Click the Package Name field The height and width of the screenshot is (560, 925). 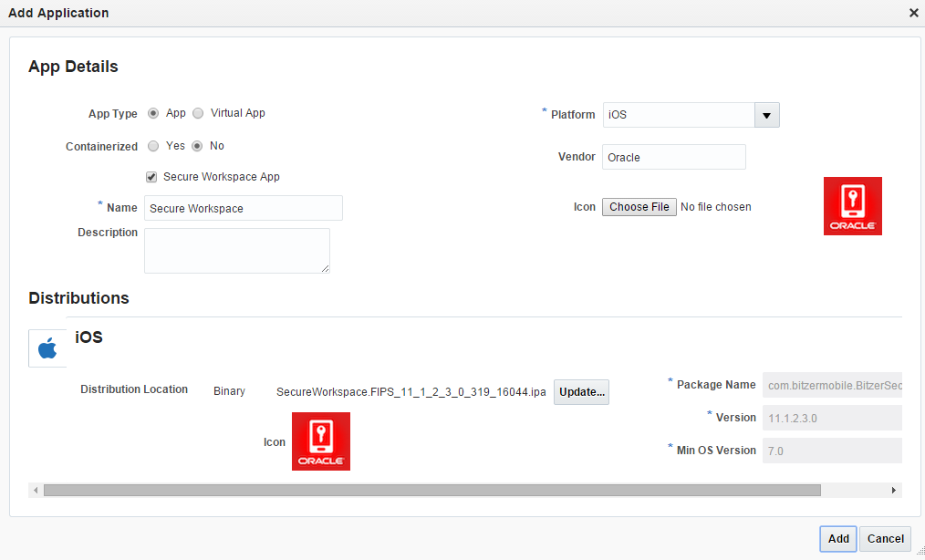(x=832, y=385)
